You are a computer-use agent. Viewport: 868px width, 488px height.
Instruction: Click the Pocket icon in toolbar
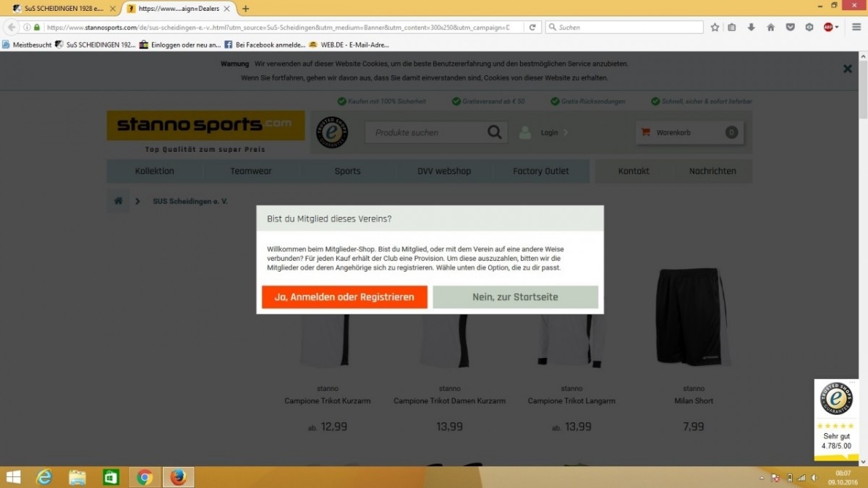790,27
